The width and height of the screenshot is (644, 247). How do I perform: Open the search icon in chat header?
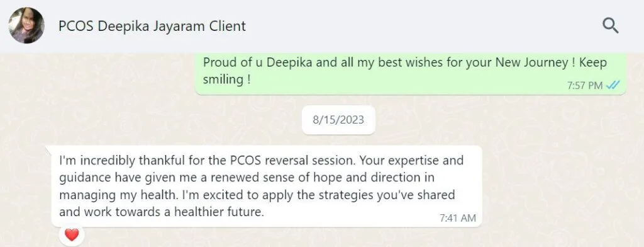click(x=610, y=26)
